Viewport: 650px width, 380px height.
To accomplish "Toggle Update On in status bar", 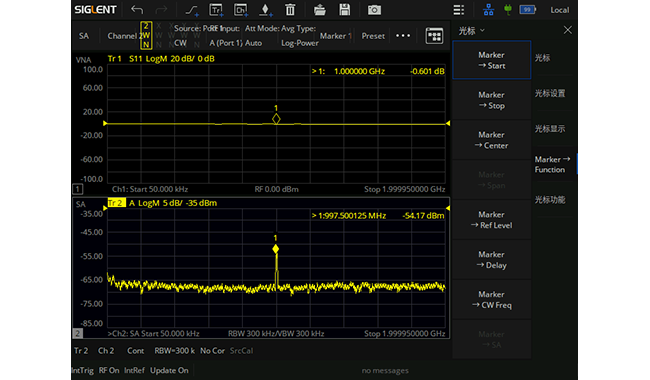I will 169,370.
